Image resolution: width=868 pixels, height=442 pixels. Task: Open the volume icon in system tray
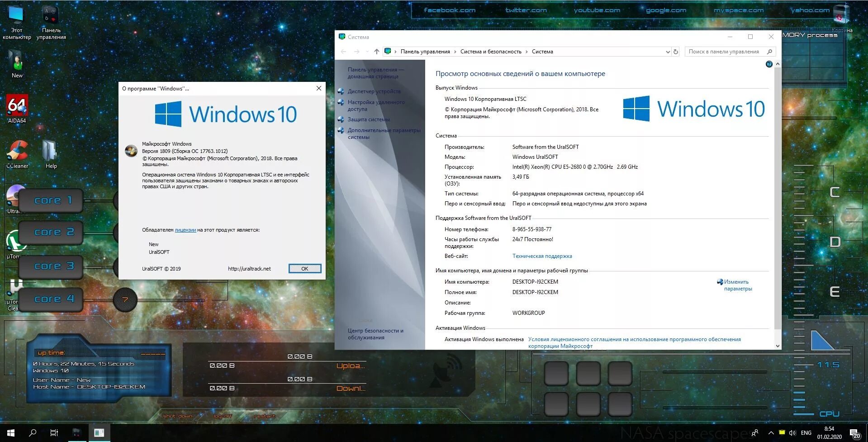pyautogui.click(x=792, y=433)
